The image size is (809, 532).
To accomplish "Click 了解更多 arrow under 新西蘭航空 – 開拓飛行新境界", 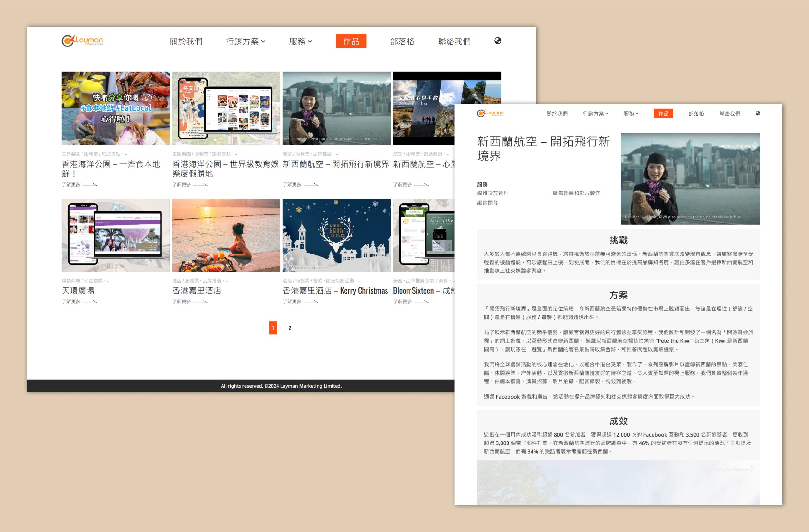I will pos(311,185).
